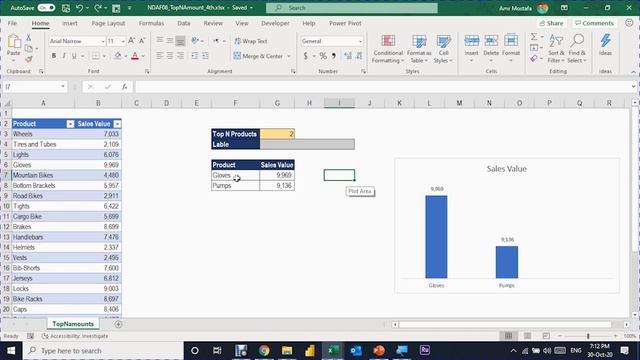Open Cell Styles gallery

coord(443,49)
